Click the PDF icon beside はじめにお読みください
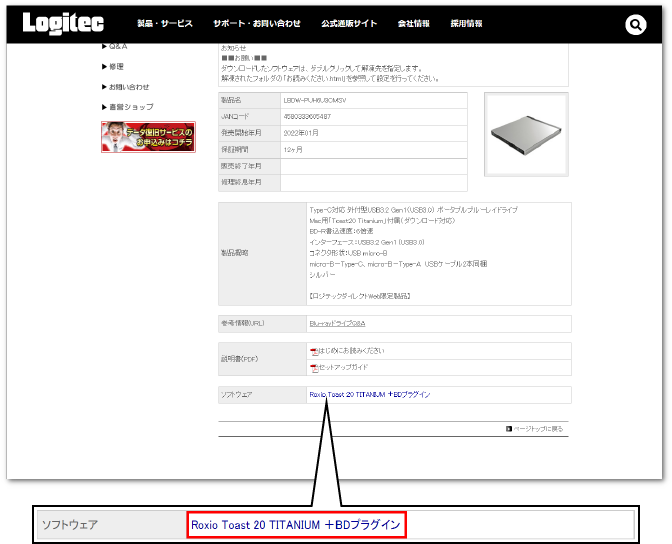 click(x=314, y=352)
